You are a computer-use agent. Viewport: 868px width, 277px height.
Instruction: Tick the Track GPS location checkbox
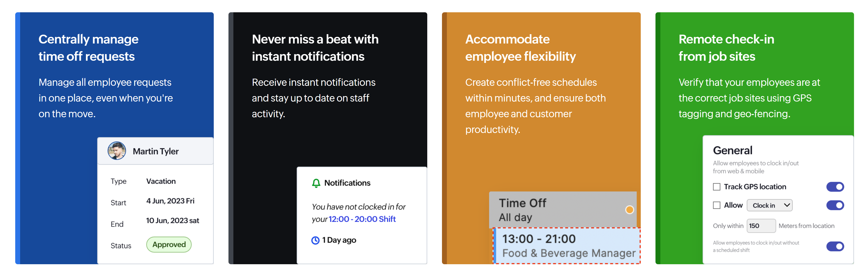point(717,187)
